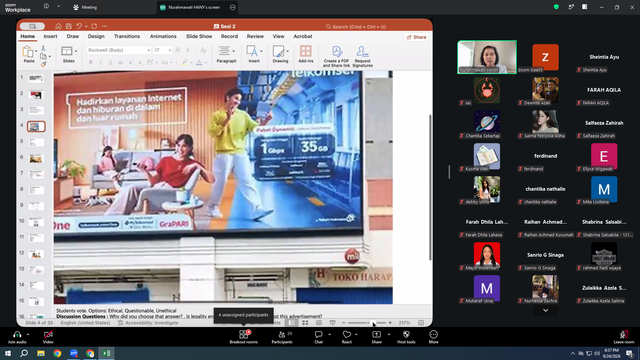This screenshot has width=640, height=360.
Task: Open the React emoji menu
Action: (x=347, y=337)
